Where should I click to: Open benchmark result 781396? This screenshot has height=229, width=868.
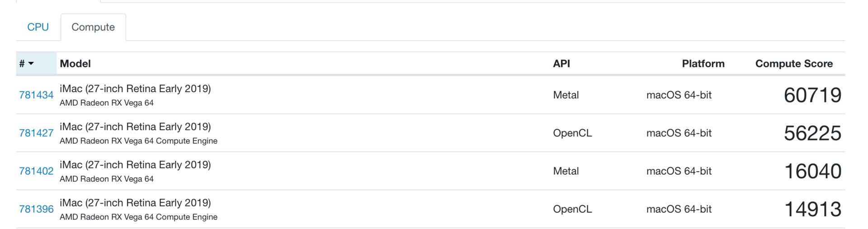(x=36, y=209)
